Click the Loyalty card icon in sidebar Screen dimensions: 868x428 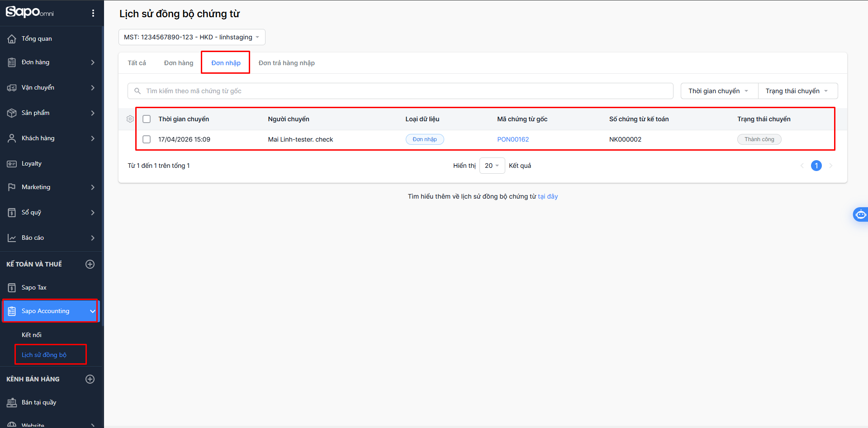click(x=12, y=164)
